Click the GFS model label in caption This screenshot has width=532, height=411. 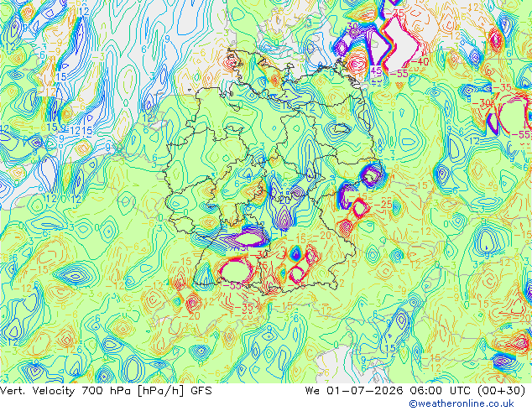click(x=201, y=391)
